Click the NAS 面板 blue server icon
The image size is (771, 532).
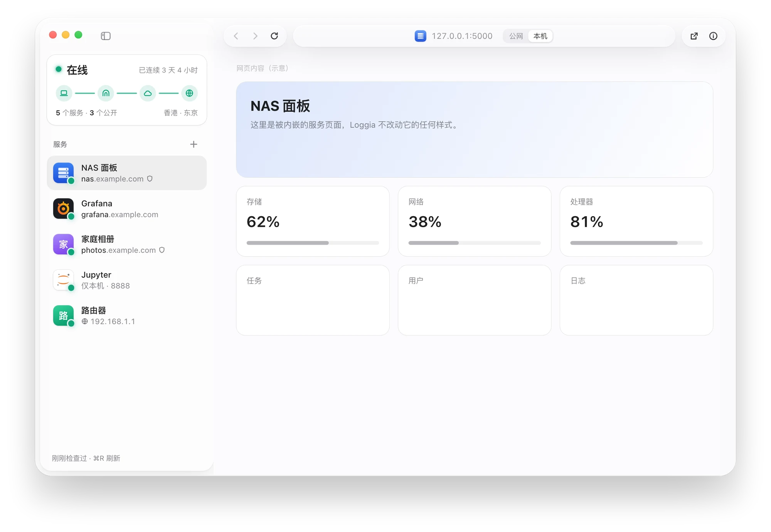click(x=63, y=173)
